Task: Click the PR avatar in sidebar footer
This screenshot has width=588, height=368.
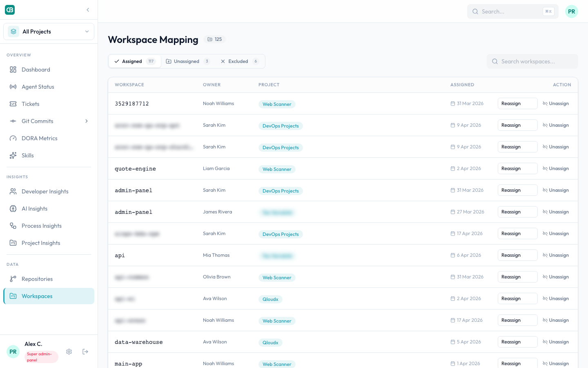Action: [x=13, y=352]
